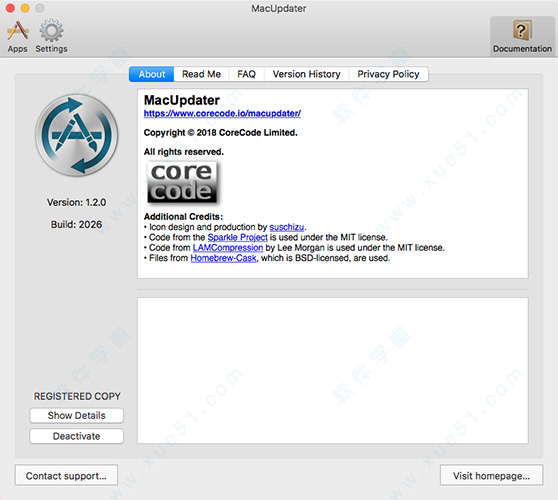Open the Apps toolbar icon
This screenshot has height=500, width=558.
[17, 30]
